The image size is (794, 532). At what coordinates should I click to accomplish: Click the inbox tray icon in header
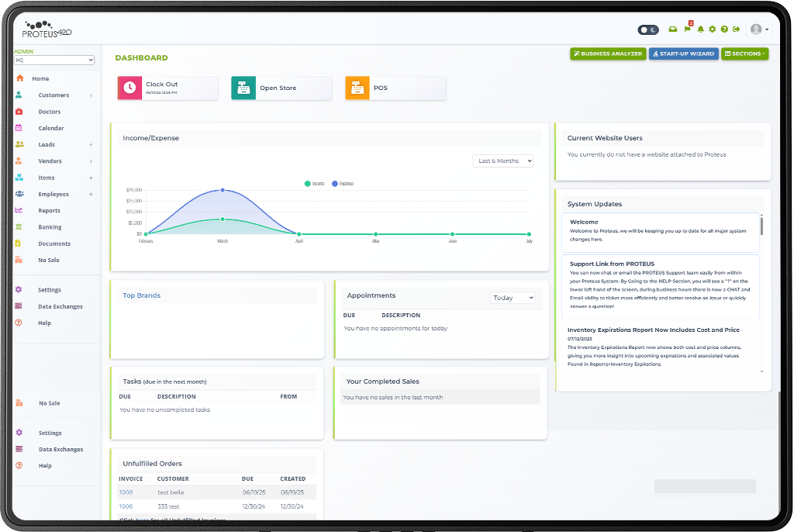(x=673, y=29)
